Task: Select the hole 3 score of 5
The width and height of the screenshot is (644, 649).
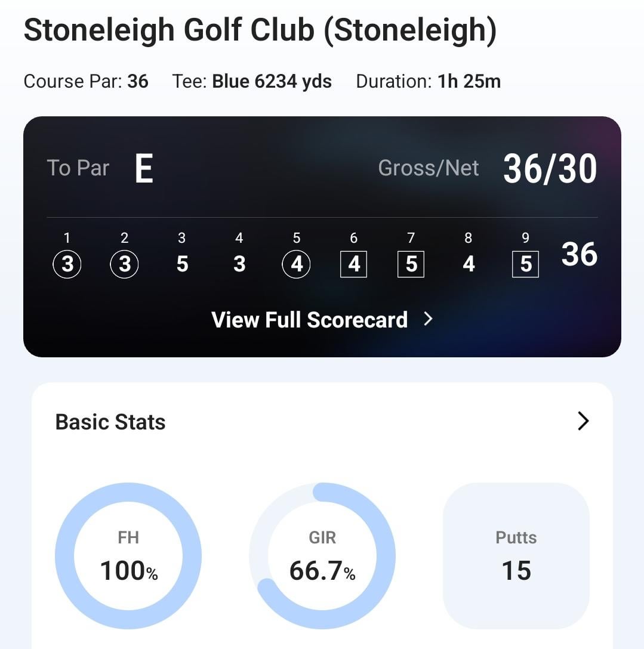Action: pos(182,264)
